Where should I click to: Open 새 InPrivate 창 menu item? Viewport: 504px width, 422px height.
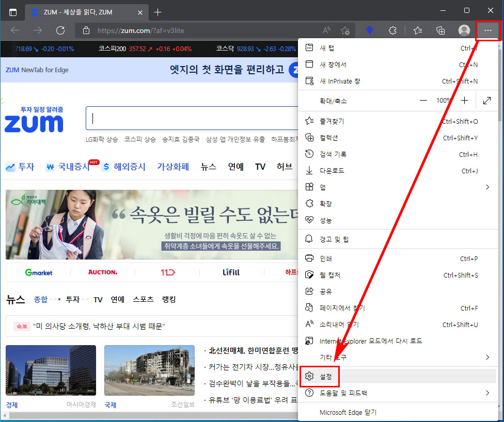[x=398, y=81]
